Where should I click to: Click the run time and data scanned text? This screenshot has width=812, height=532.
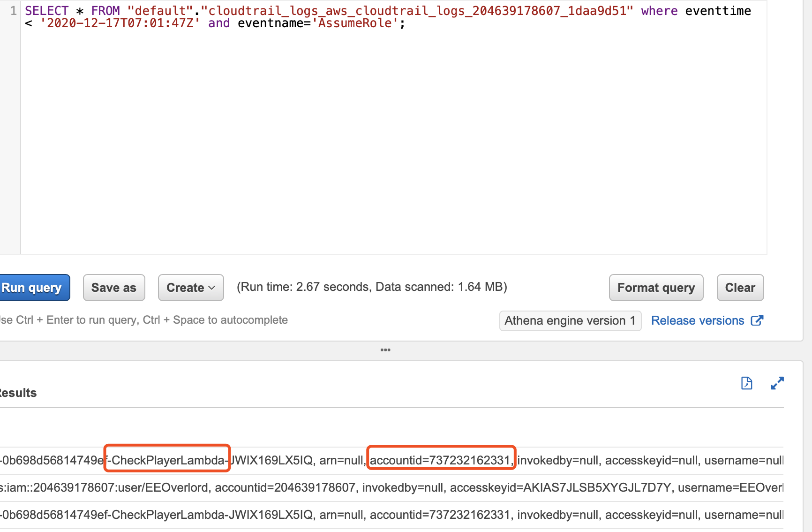(x=372, y=287)
